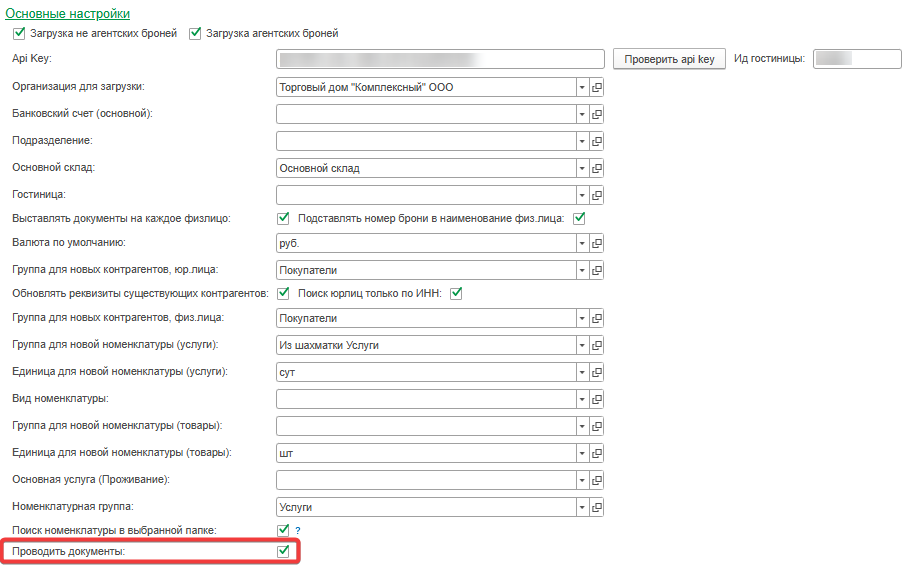Click the Api Key input field
The image size is (918, 575).
click(x=440, y=59)
